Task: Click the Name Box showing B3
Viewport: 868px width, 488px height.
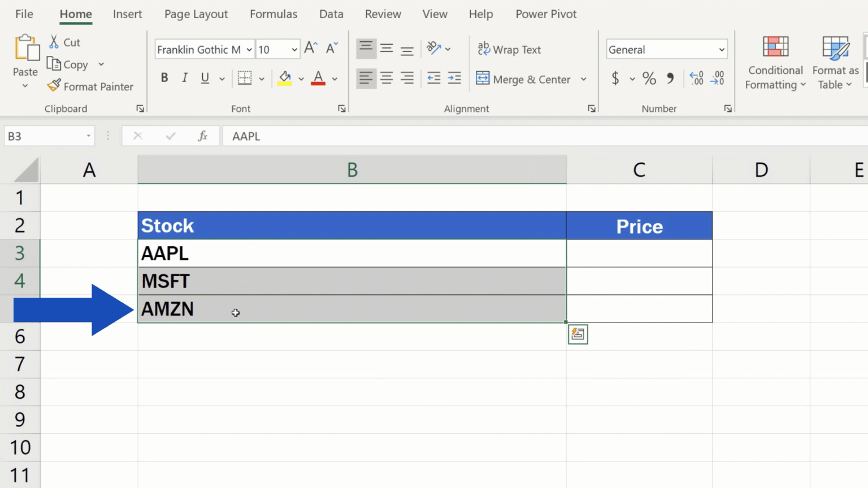Action: click(x=49, y=136)
